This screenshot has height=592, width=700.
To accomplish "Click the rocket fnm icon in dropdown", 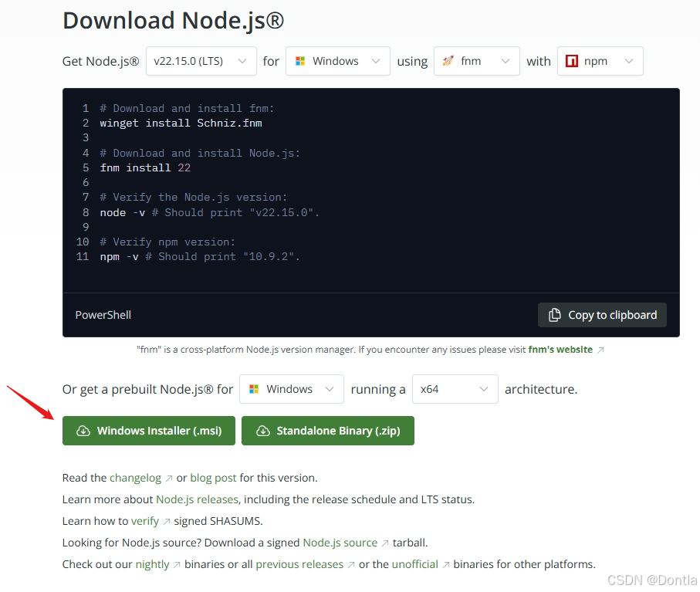I will coord(448,61).
